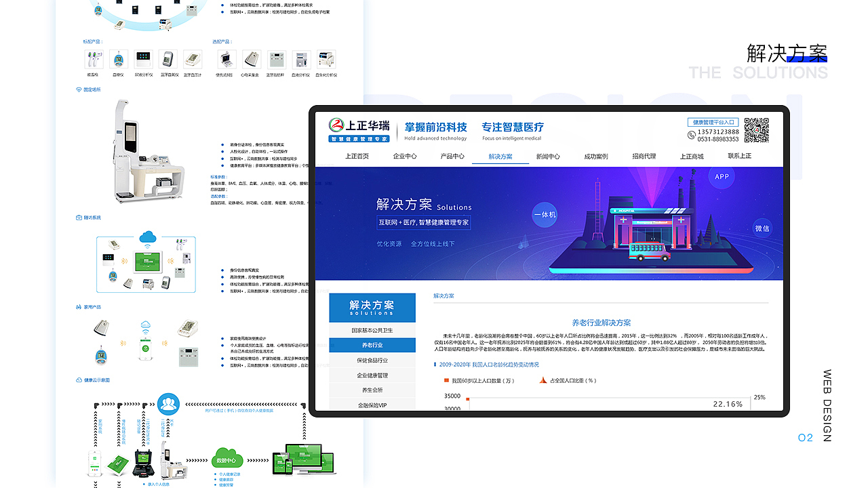Select 养生会所 in the sidebar
The image size is (868, 488).
click(372, 390)
